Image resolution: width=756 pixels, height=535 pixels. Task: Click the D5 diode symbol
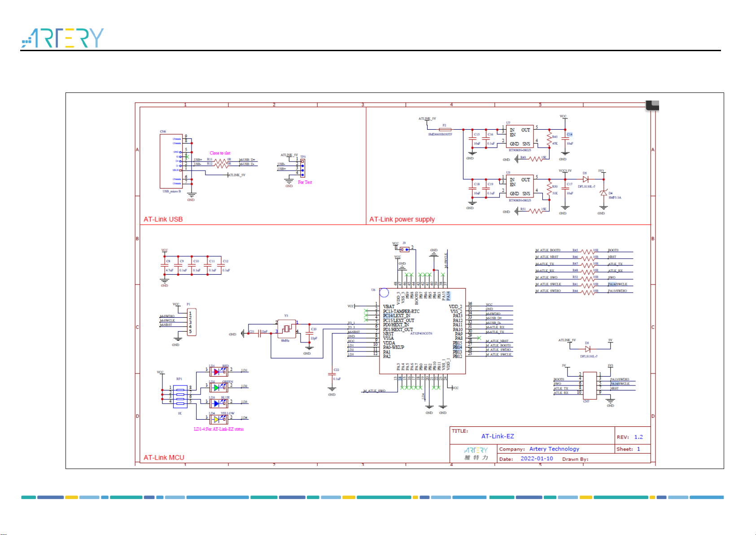(x=585, y=179)
